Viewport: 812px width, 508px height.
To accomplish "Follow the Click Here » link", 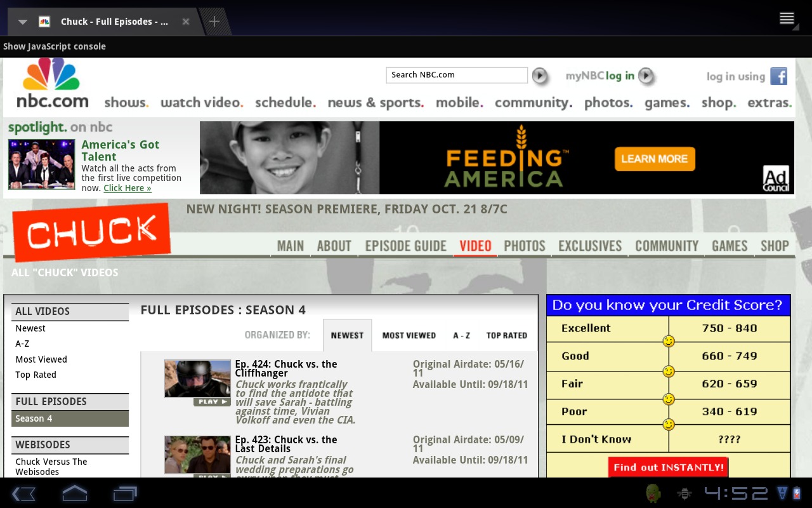I will pos(128,188).
